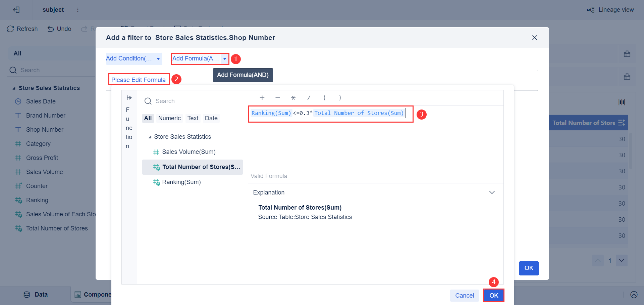Click the exit arrow icon in top-left corner
The image size is (644, 305).
pos(16,10)
